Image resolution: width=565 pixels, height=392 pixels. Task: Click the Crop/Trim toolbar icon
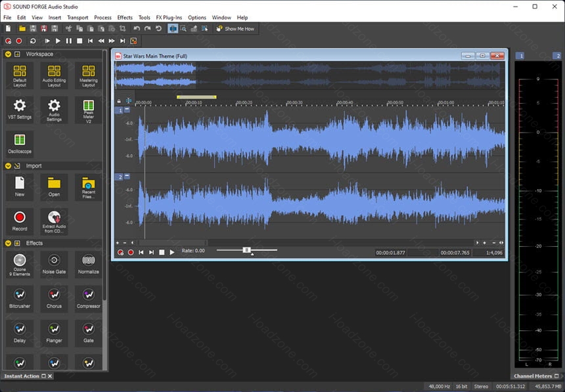pos(122,28)
